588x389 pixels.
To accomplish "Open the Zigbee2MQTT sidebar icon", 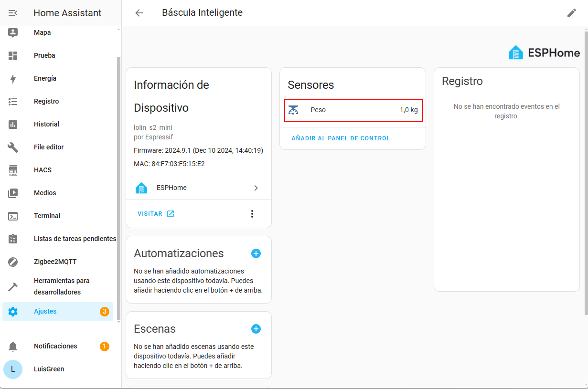I will click(x=13, y=262).
